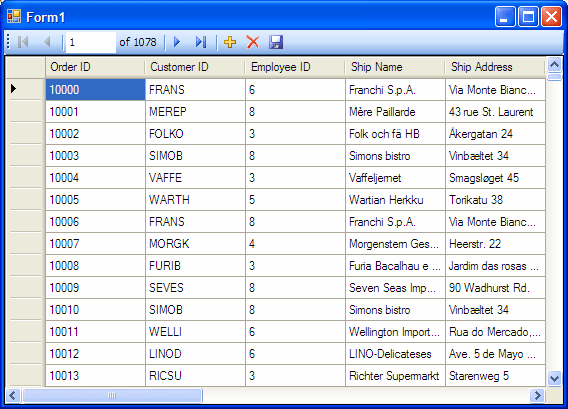Select address Åkergatan 24
The image size is (568, 409).
495,134
